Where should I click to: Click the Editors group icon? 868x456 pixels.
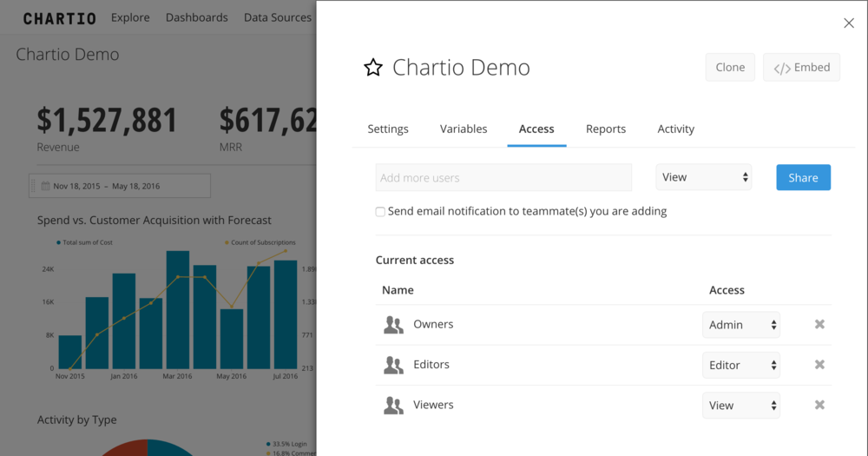point(393,365)
